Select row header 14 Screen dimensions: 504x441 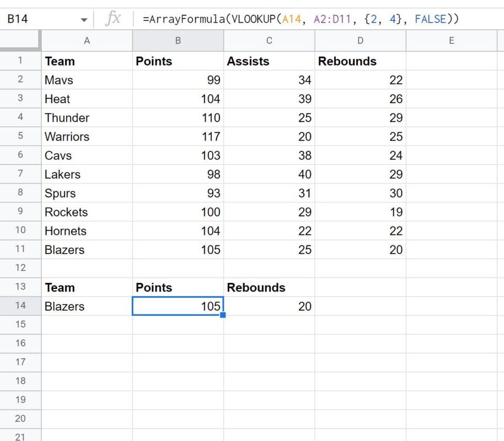coord(20,306)
